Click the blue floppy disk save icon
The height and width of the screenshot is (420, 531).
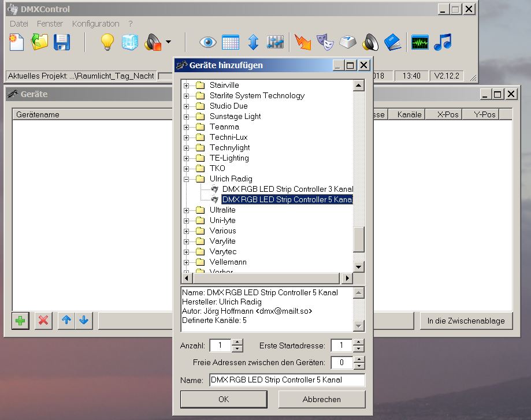[x=62, y=42]
